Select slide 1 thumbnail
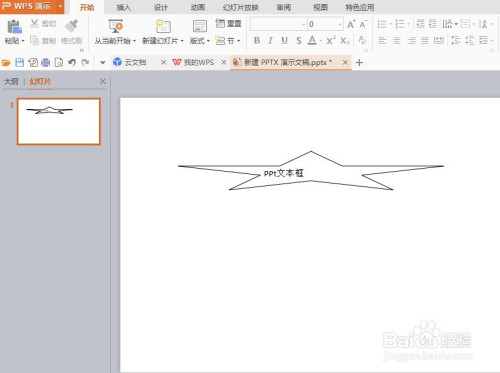Viewport: 500px width, 373px height. [x=59, y=121]
